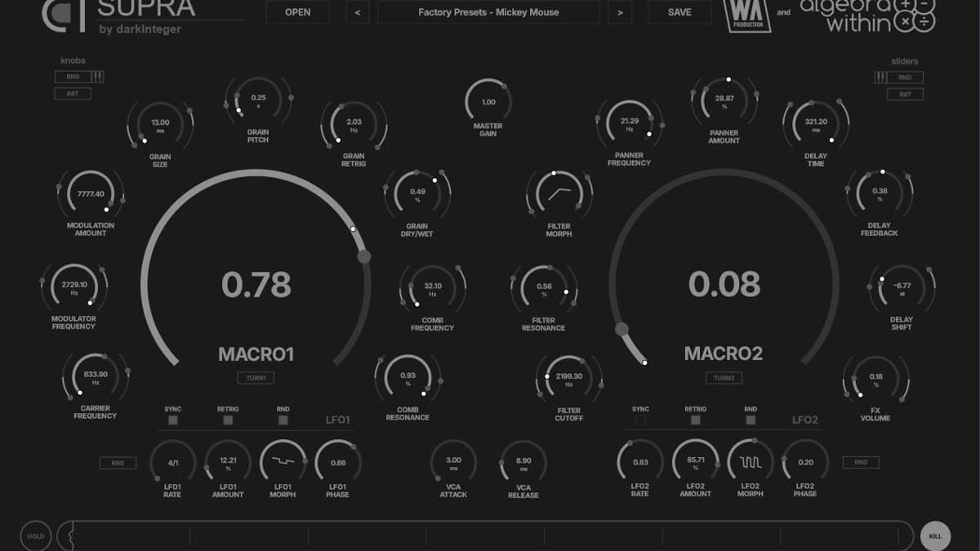980x551 pixels.
Task: Toggle LFO2 RETRIG checkbox
Action: [x=696, y=420]
